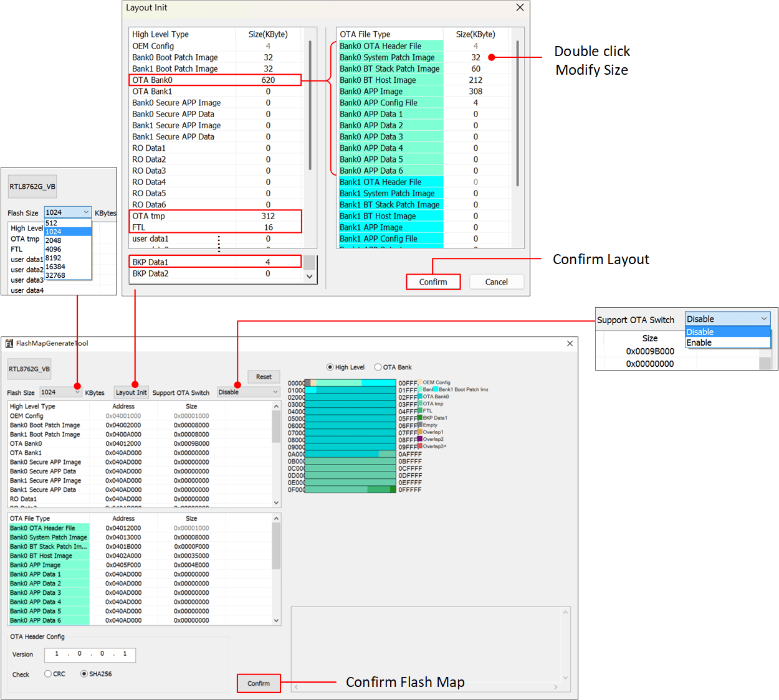The image size is (779, 700).
Task: Select the OTA tmp row in Layout Init
Action: [x=215, y=216]
